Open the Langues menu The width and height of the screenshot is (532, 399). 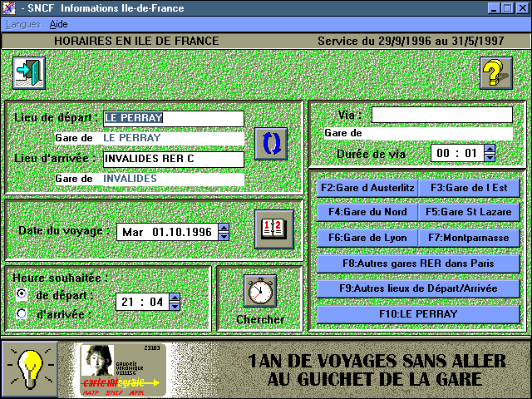tap(22, 24)
